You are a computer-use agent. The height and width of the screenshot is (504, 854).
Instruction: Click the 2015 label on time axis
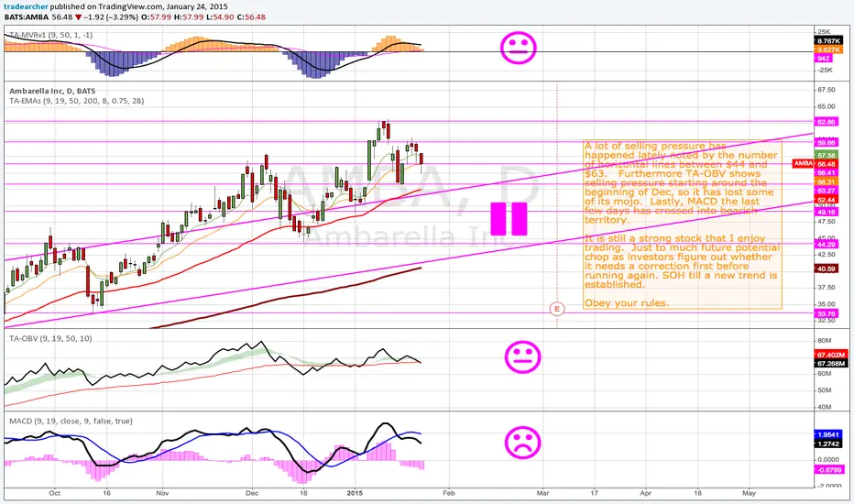(x=354, y=493)
